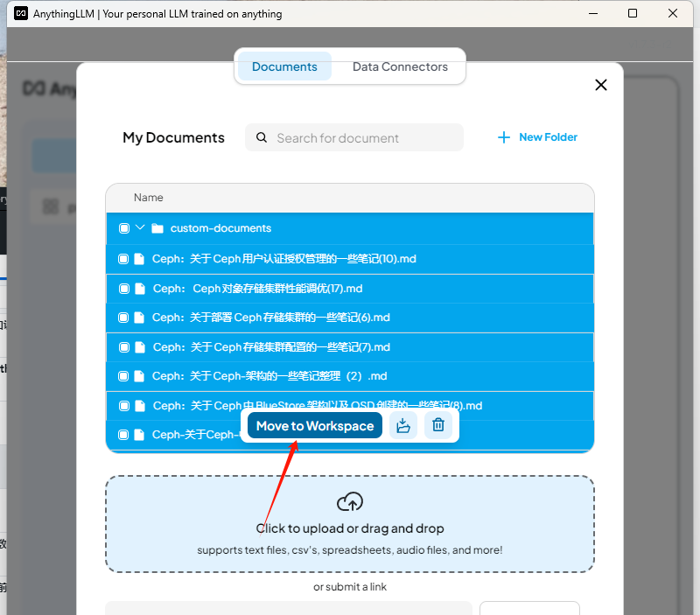Click the custom-documents folder icon
This screenshot has width=700, height=615.
click(157, 228)
